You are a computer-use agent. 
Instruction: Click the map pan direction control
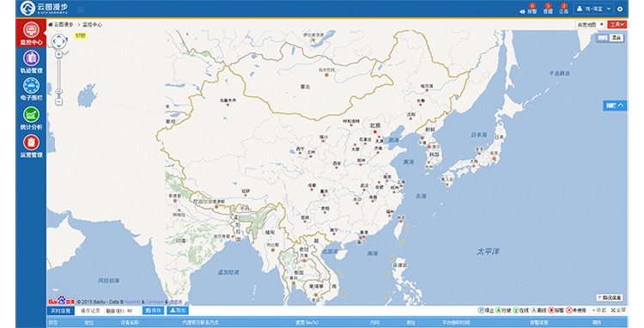pos(58,41)
